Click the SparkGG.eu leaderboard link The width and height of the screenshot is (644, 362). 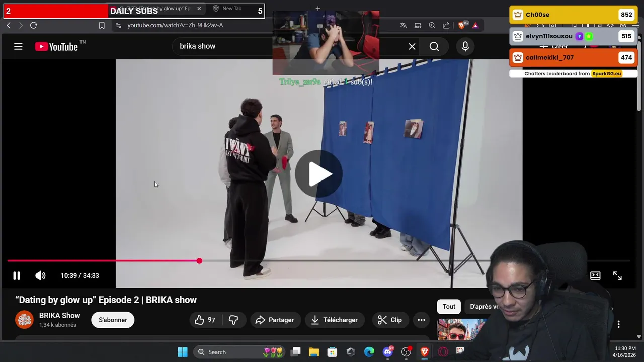pos(607,74)
